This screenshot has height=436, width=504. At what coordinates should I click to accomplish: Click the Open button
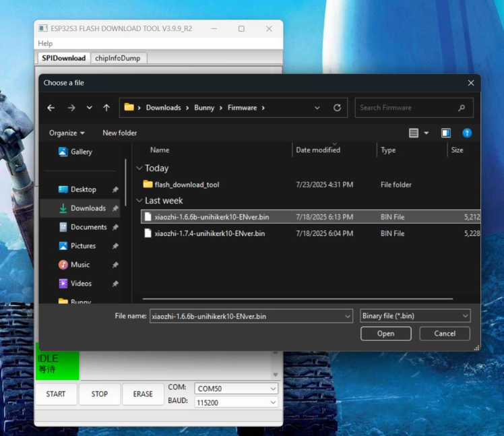[x=385, y=334]
